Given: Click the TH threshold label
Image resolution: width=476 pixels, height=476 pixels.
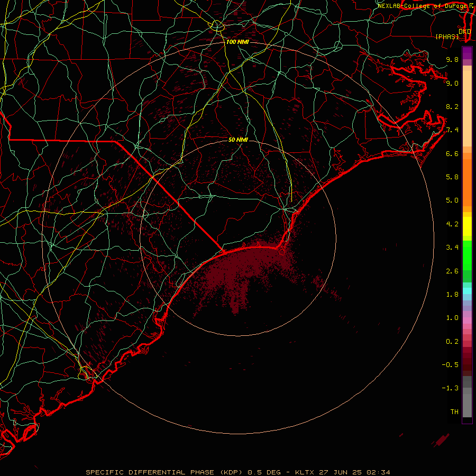Looking at the screenshot, I should click(x=454, y=412).
